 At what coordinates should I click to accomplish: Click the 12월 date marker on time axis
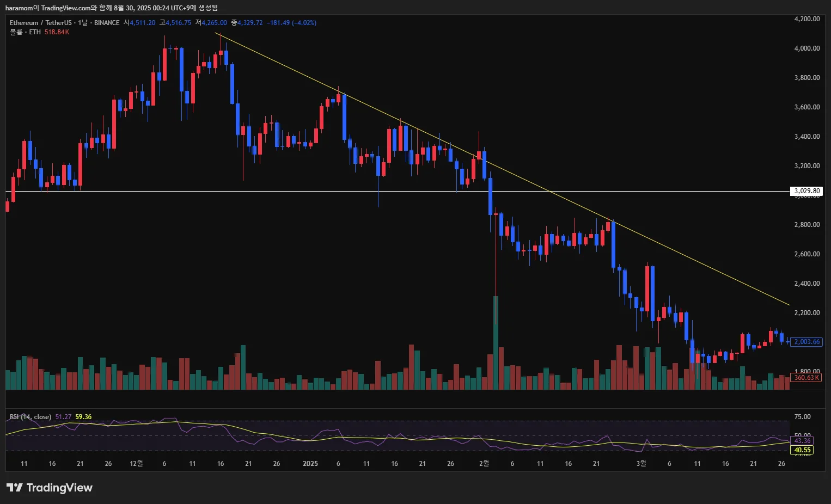pyautogui.click(x=136, y=464)
